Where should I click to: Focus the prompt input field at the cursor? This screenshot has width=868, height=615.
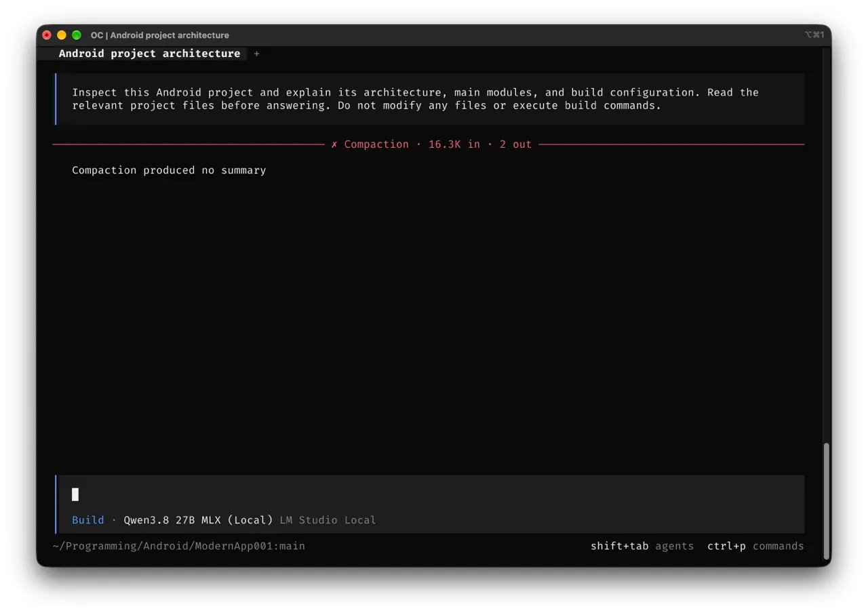point(431,494)
